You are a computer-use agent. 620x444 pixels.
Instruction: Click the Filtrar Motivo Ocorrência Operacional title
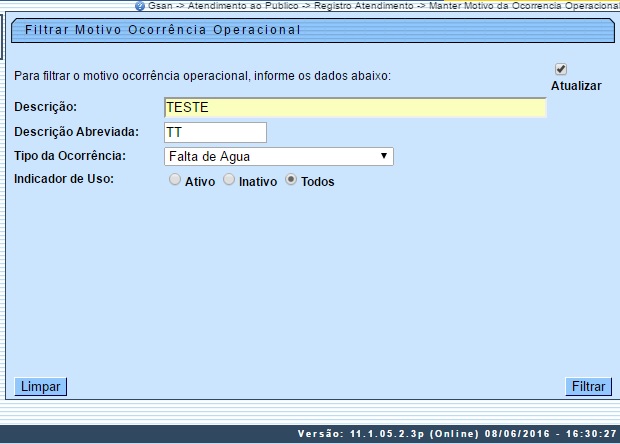tap(163, 30)
